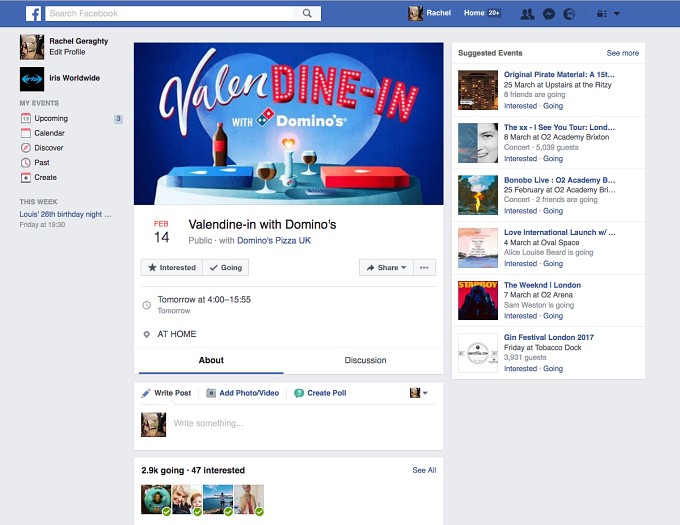Image resolution: width=680 pixels, height=525 pixels.
Task: Click the last attendee photo
Action: click(x=249, y=499)
